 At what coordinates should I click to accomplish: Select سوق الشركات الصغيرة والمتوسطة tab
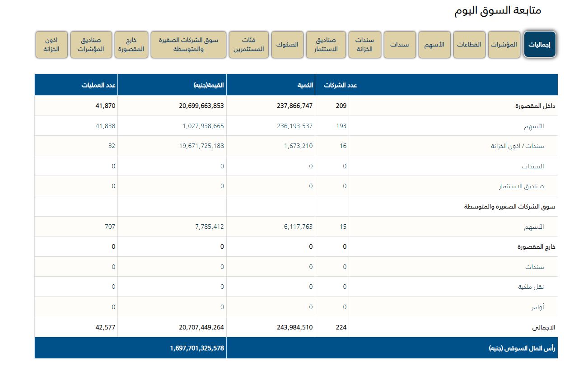click(188, 45)
